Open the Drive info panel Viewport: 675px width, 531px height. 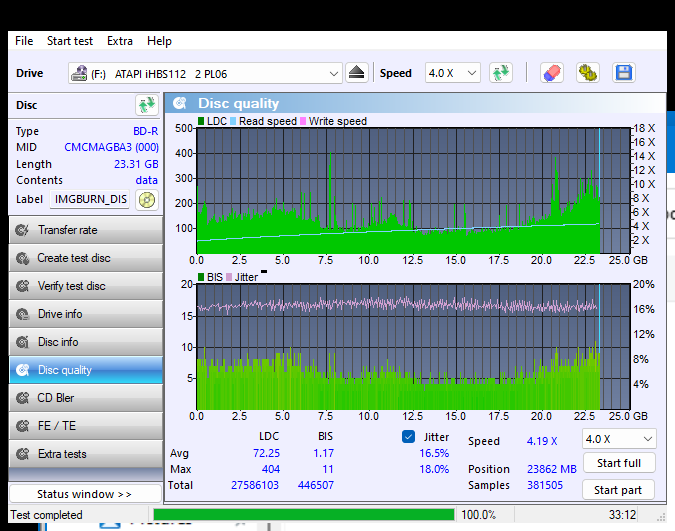(x=86, y=314)
